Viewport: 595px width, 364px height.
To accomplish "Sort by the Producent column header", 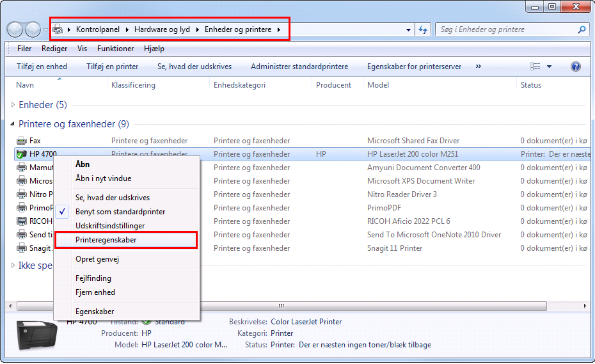I will tap(333, 85).
